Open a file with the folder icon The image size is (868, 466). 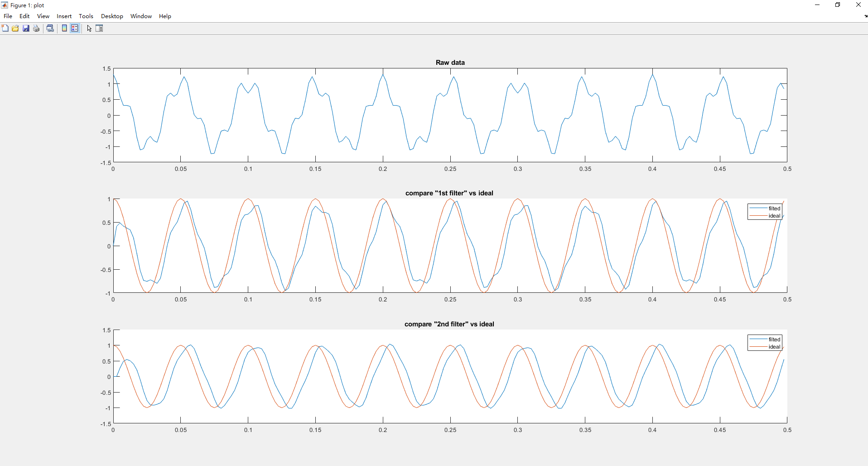click(15, 28)
